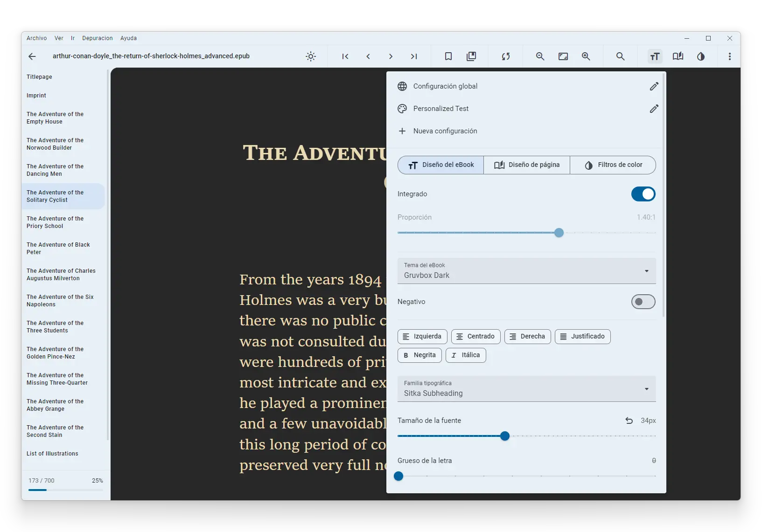
Task: Edit the Personalized Test configuration pencil
Action: click(x=654, y=109)
